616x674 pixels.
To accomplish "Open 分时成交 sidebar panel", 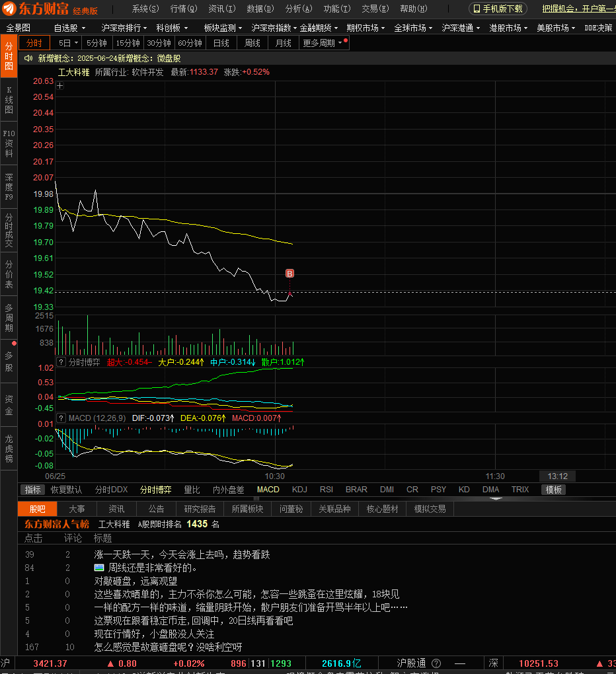I will (x=9, y=231).
